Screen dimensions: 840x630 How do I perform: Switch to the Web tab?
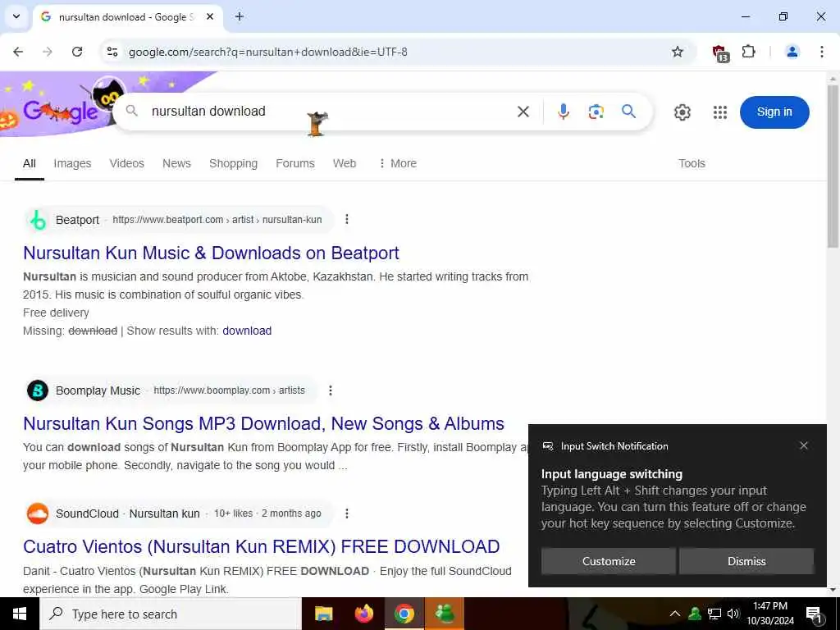pos(345,163)
